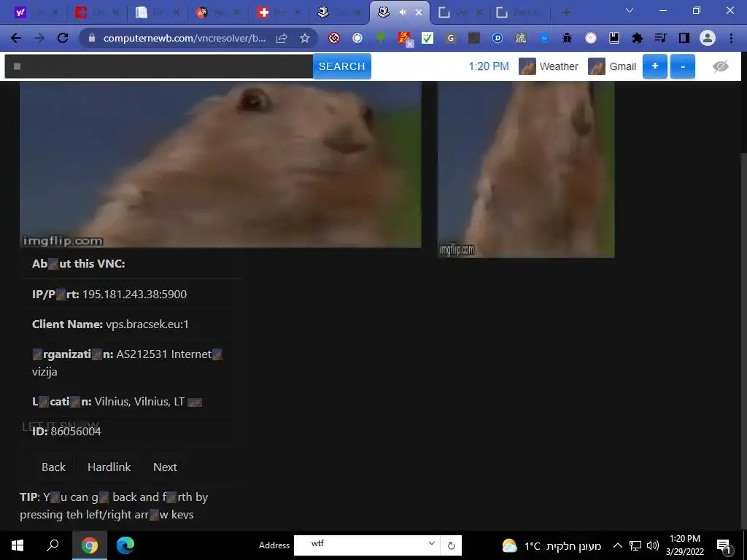
Task: Open the tab search dropdown chevron
Action: [630, 10]
